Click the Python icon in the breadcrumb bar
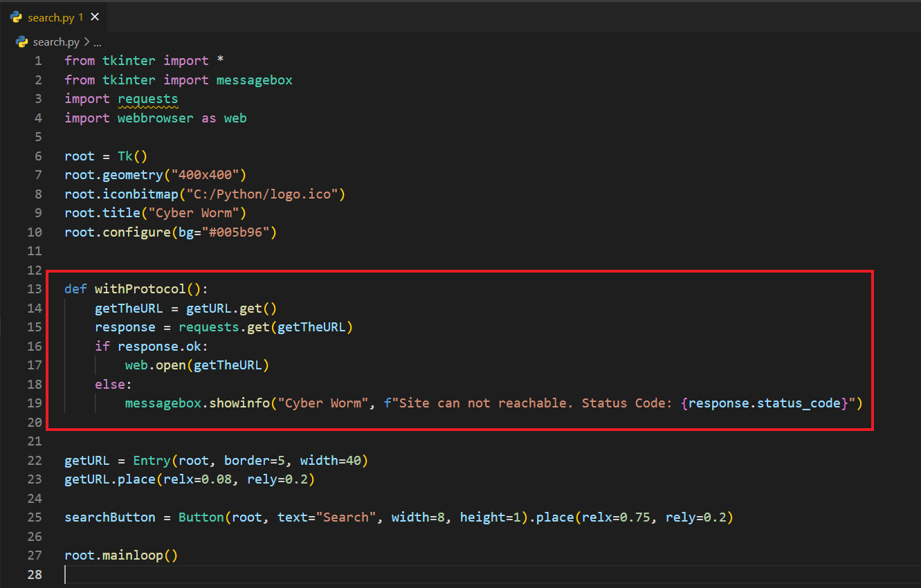Viewport: 921px width, 588px height. 22,42
